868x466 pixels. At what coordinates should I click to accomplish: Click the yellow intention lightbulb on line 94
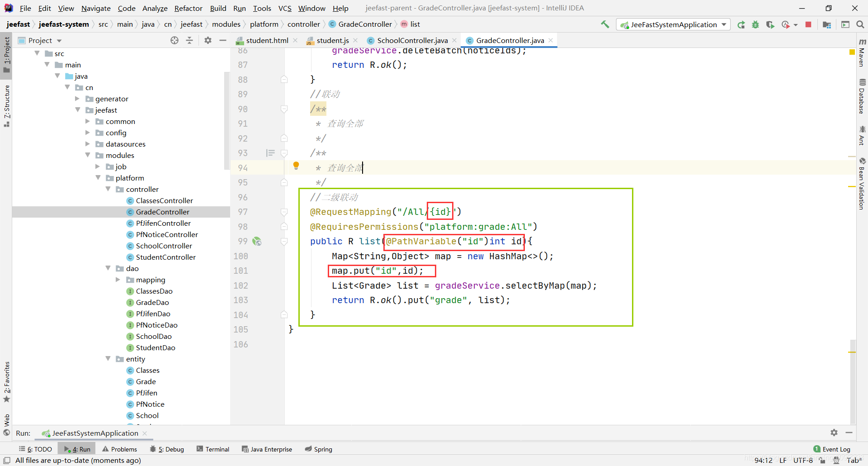tap(296, 166)
